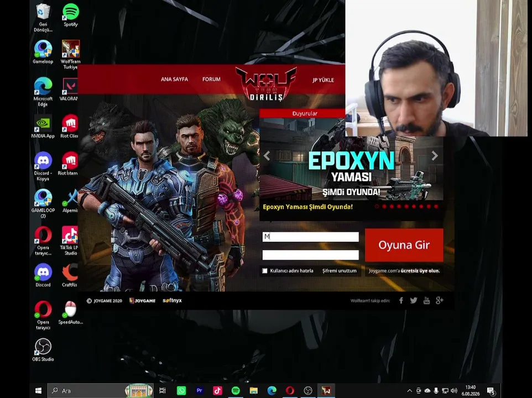
Task: Open the Windows Start menu
Action: coord(38,391)
